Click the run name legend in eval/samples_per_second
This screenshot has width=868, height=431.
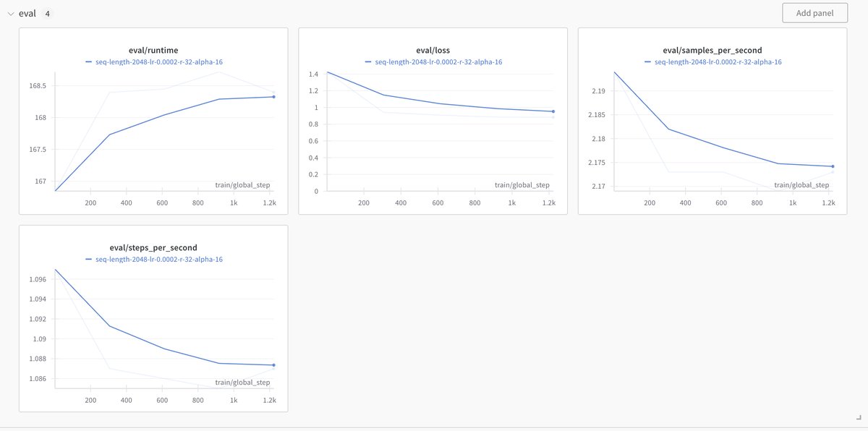pyautogui.click(x=718, y=62)
